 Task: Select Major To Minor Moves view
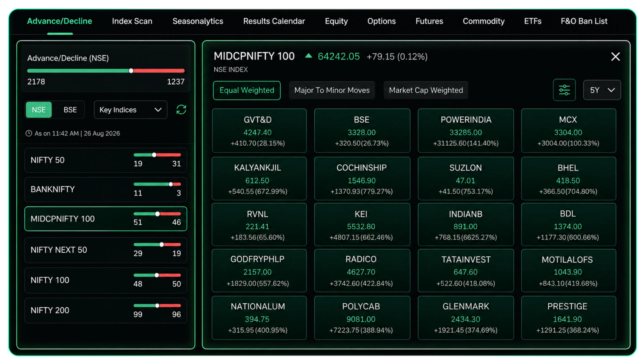coord(332,90)
